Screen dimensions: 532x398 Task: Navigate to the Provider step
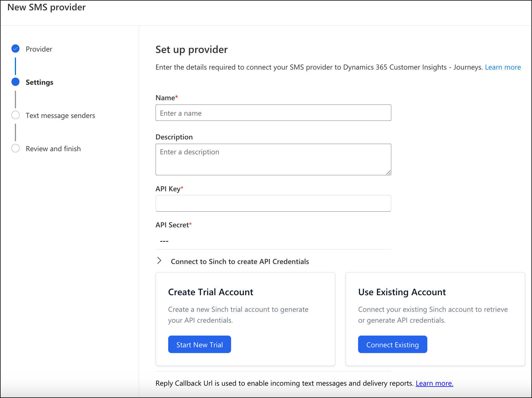click(39, 49)
